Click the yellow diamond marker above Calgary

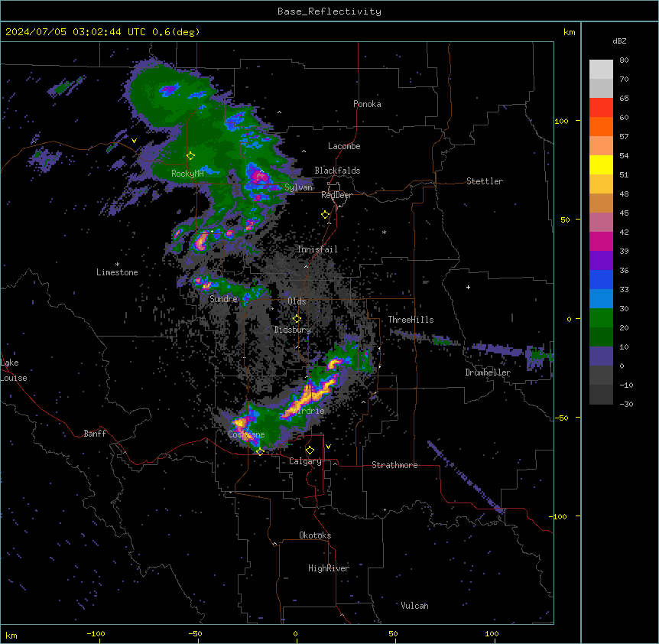[x=310, y=450]
